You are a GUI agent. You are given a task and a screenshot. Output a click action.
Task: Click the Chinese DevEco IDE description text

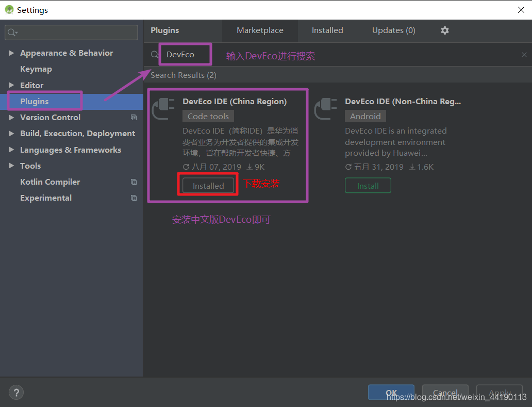[x=241, y=142]
